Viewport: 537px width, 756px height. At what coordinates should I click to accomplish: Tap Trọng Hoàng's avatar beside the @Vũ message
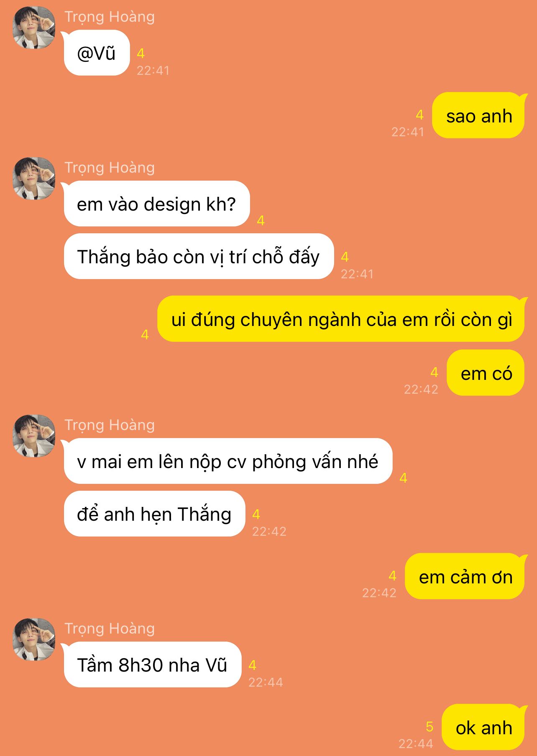point(34,28)
